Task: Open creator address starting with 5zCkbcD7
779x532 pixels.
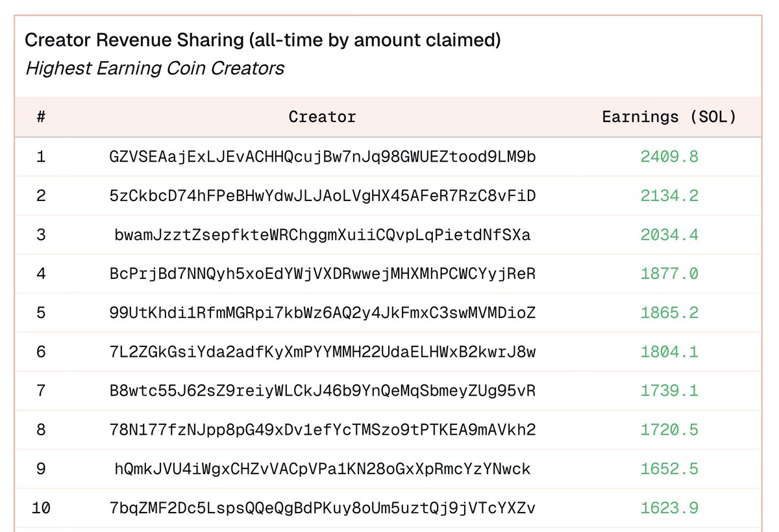Action: coord(323,196)
